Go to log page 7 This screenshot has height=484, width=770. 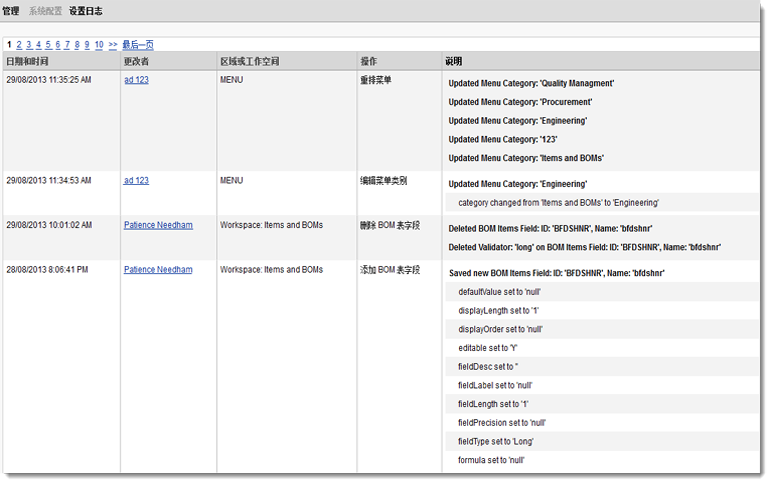[67, 45]
